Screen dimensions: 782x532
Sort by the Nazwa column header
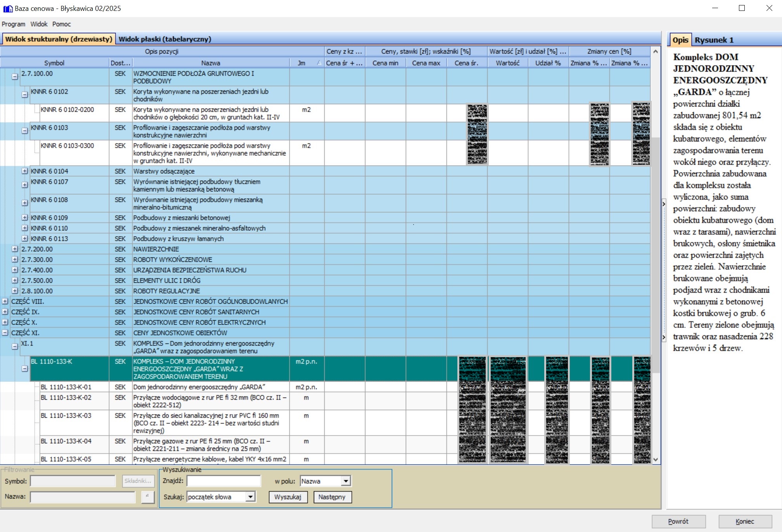click(211, 63)
